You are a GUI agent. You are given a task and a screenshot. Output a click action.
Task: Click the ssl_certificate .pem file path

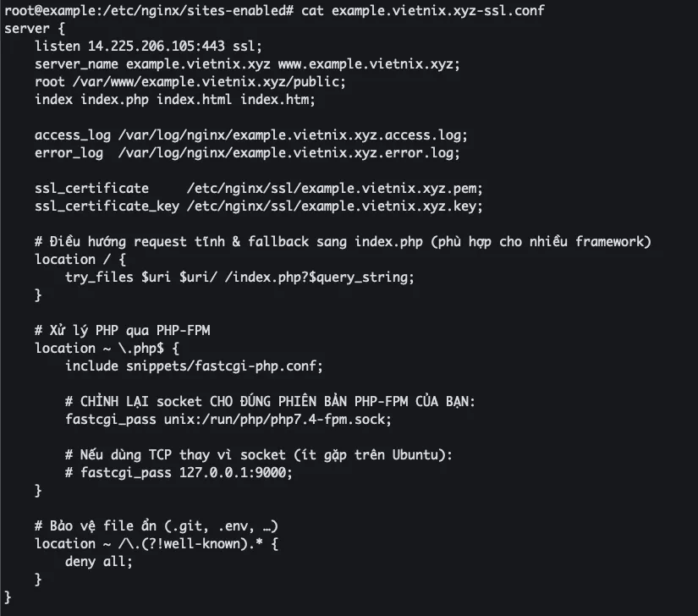click(x=334, y=189)
